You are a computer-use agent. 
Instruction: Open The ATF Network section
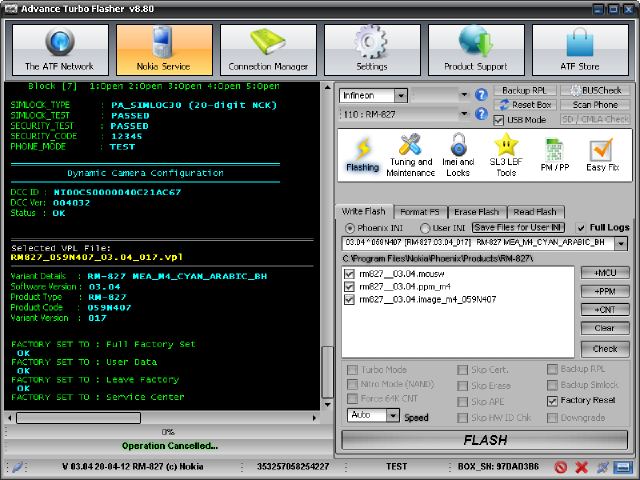pos(60,50)
